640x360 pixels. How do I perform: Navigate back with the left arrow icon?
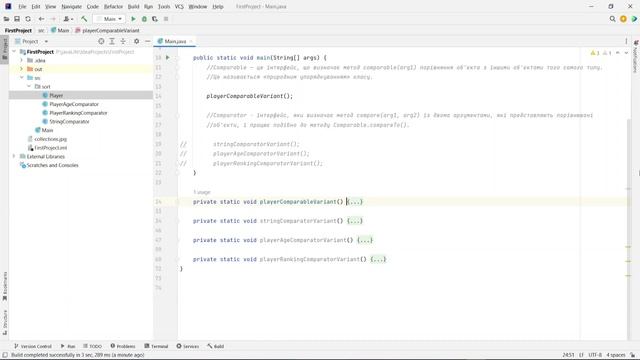[41, 19]
